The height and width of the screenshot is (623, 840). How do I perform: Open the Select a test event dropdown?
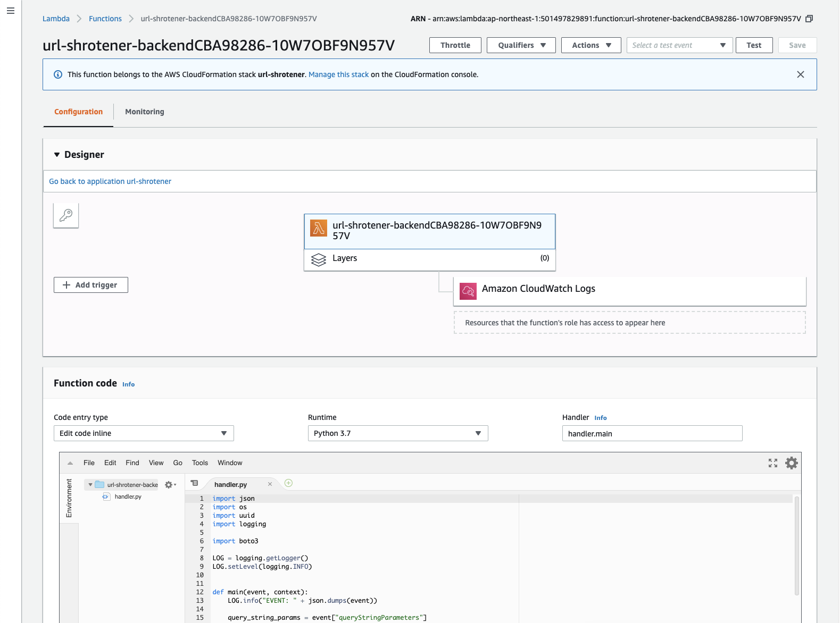pyautogui.click(x=679, y=45)
